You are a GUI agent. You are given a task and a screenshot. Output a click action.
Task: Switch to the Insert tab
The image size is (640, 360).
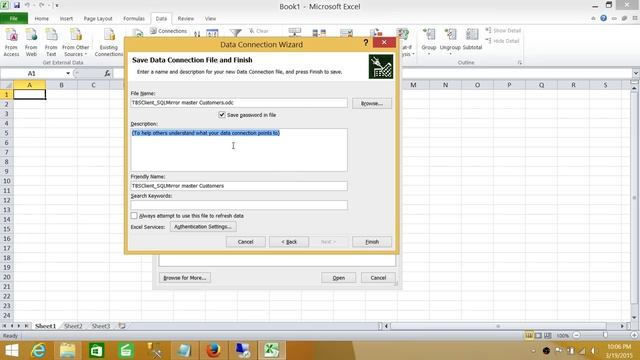66,18
